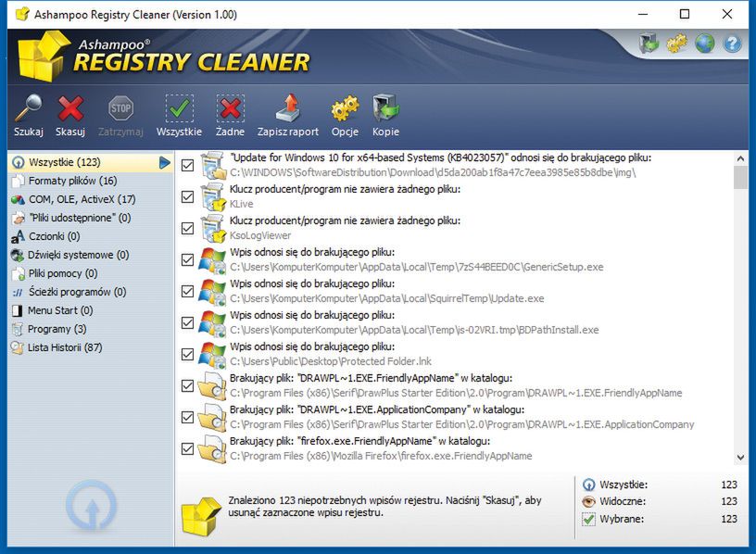Image resolution: width=756 pixels, height=554 pixels.
Task: Select Wszystkie (123) category in sidebar
Action: click(90, 162)
